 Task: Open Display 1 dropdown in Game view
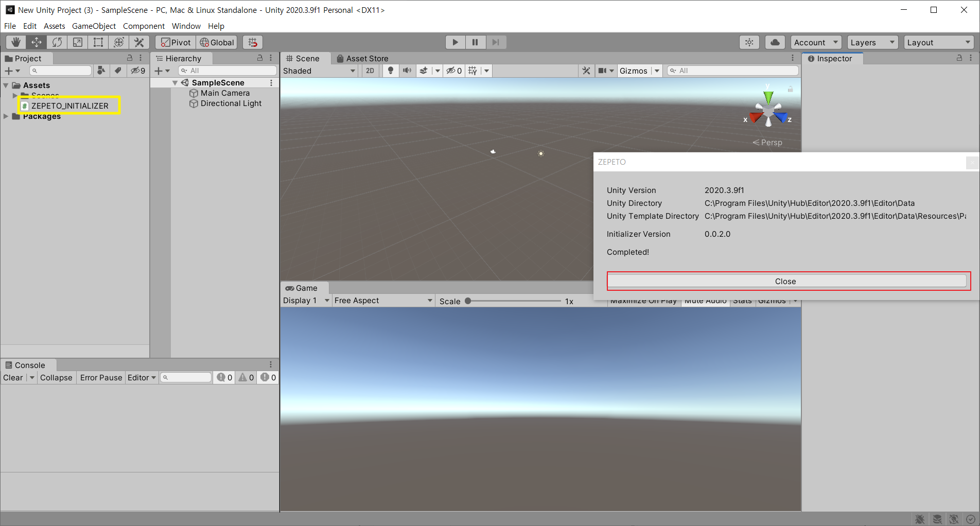click(306, 301)
